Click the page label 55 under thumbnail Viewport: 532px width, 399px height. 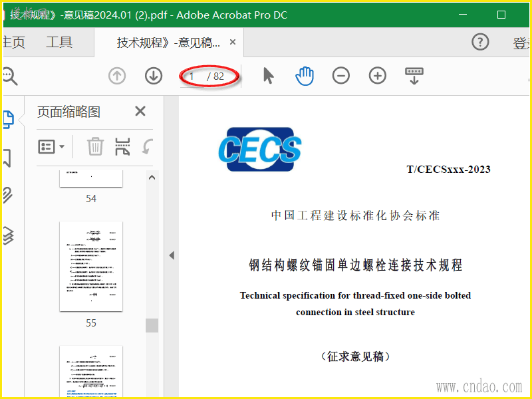coord(91,323)
